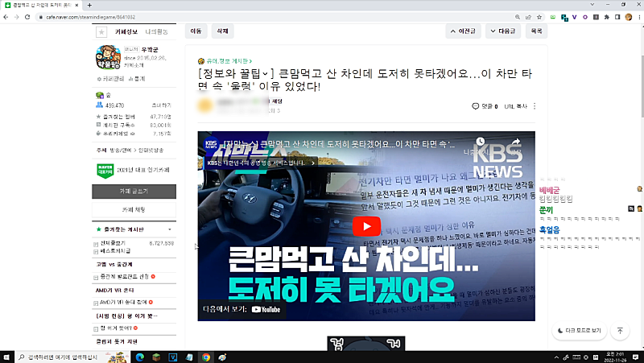This screenshot has height=363, width=644.
Task: Click the 삭제 button above the post
Action: pyautogui.click(x=223, y=31)
